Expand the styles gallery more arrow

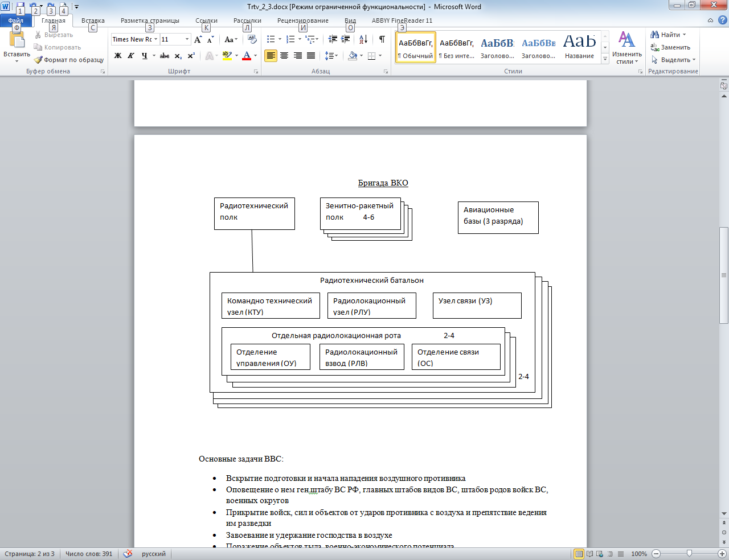[x=605, y=59]
